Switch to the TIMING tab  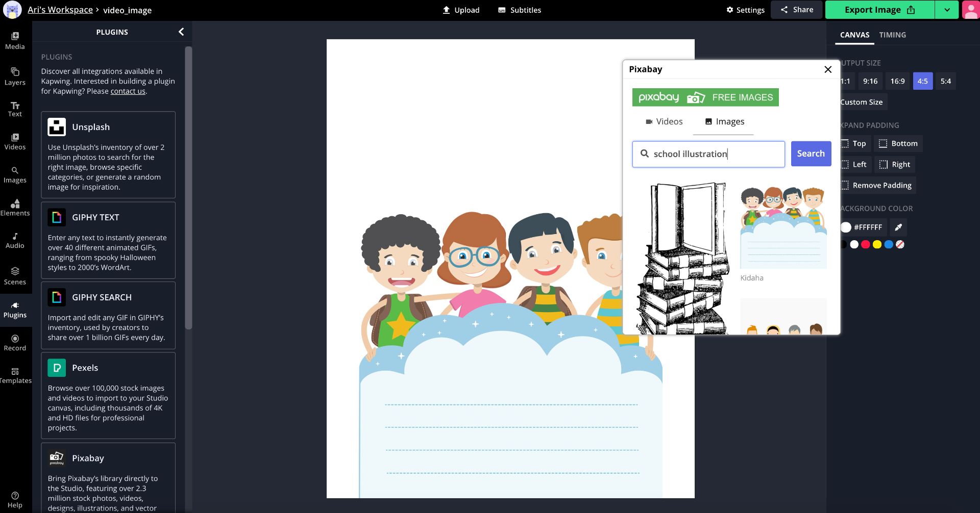pyautogui.click(x=892, y=35)
